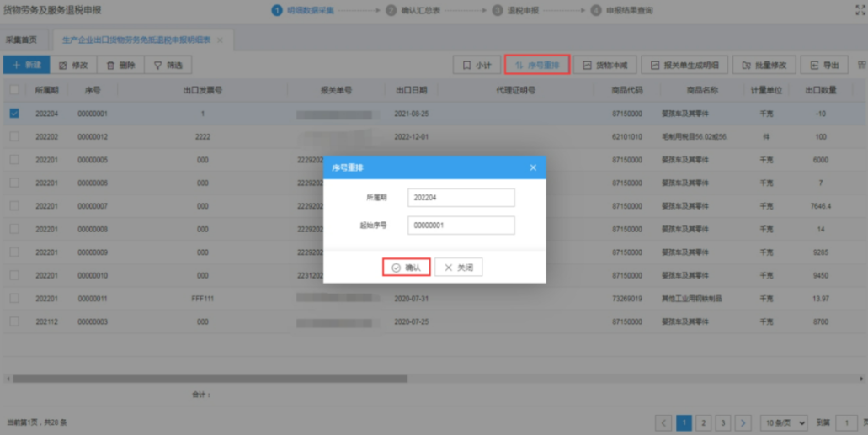Click 报关单生成明细 toolbar button
The width and height of the screenshot is (868, 435).
[x=684, y=65]
